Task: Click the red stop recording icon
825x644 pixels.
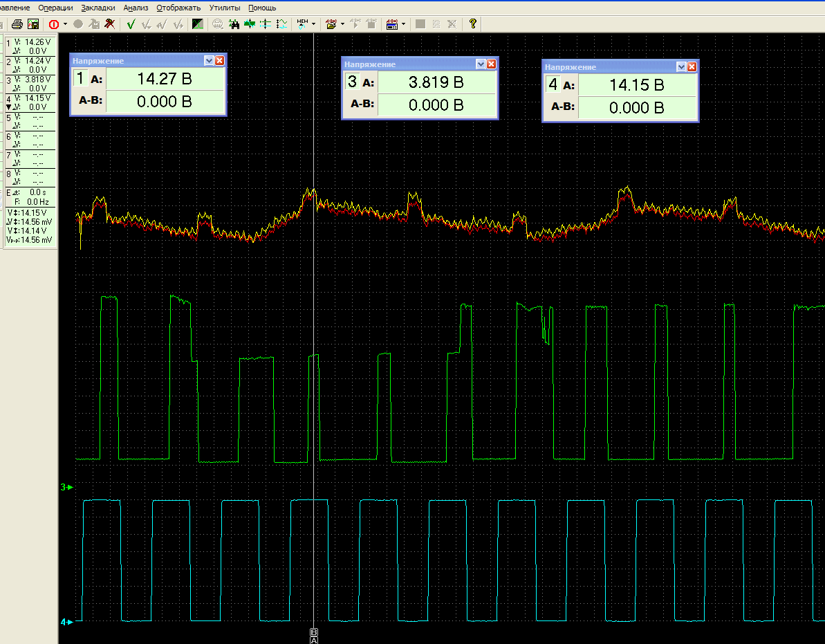Action: click(x=54, y=24)
